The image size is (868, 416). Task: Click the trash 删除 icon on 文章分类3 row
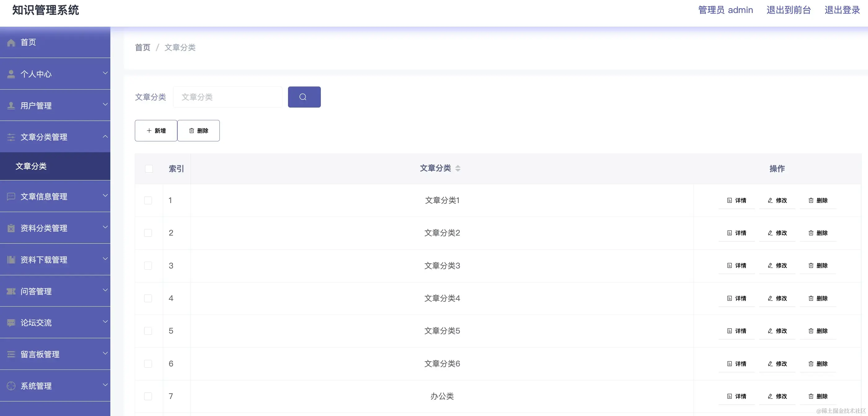(x=811, y=266)
